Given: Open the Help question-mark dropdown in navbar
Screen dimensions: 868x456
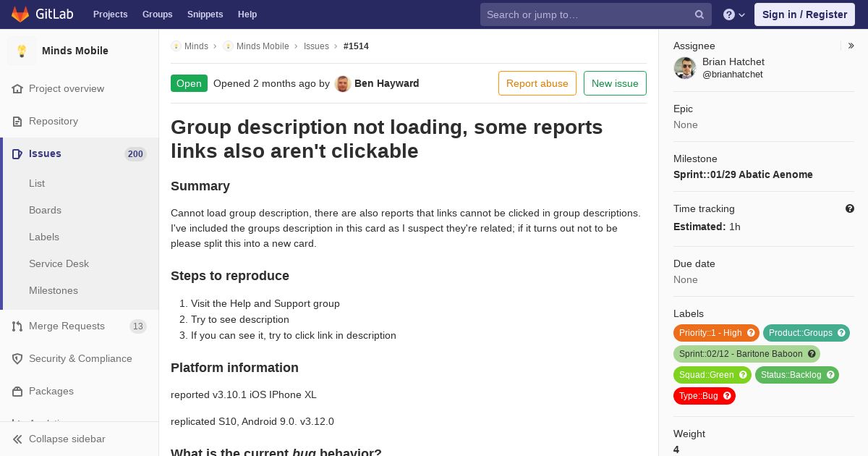Looking at the screenshot, I should tap(734, 14).
